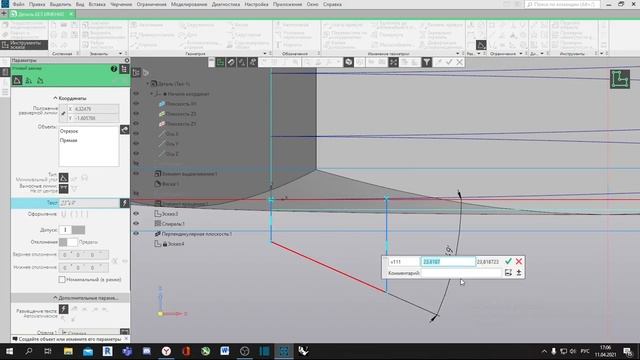Switch to the Деталь document tab

pyautogui.click(x=41, y=14)
